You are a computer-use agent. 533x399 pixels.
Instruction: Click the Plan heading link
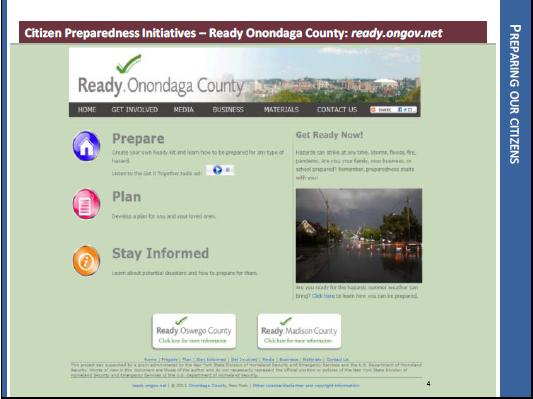tap(126, 197)
